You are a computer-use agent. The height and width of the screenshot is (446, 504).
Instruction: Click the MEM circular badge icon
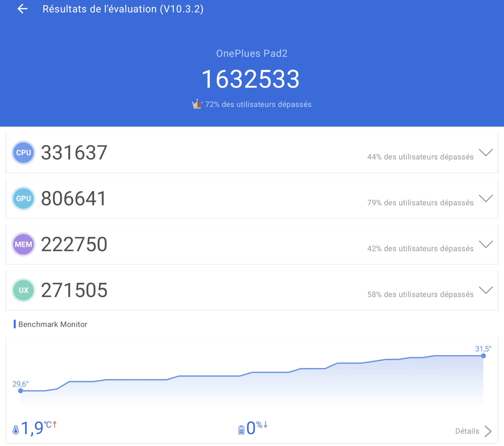(x=23, y=244)
